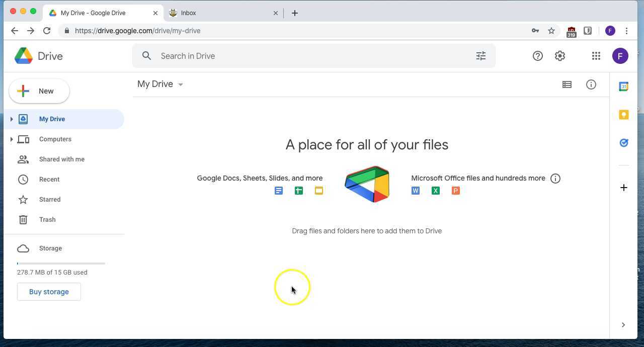Expand My Drive in the sidebar
This screenshot has height=347, width=644.
tap(12, 119)
